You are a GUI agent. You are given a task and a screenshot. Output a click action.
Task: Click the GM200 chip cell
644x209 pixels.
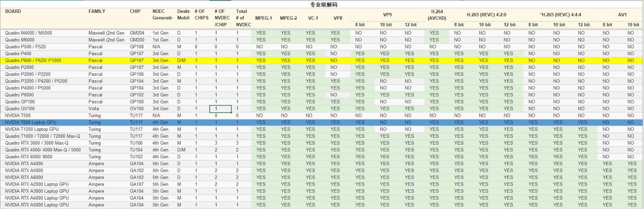click(x=137, y=40)
